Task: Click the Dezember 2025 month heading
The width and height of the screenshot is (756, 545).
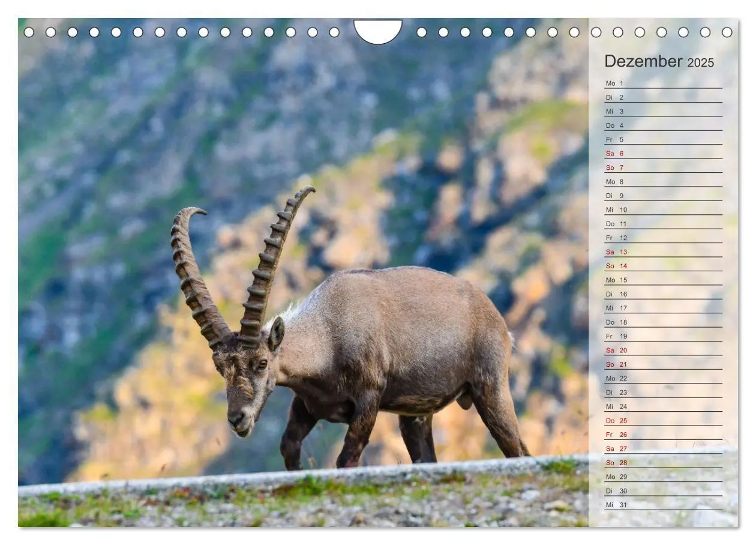Action: (659, 61)
